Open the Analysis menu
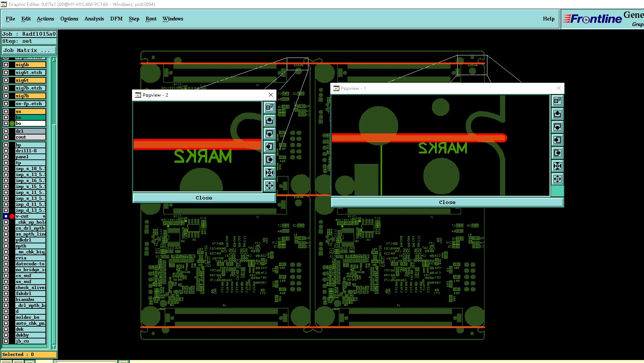Viewport: 644px width, 363px height. pyautogui.click(x=94, y=19)
